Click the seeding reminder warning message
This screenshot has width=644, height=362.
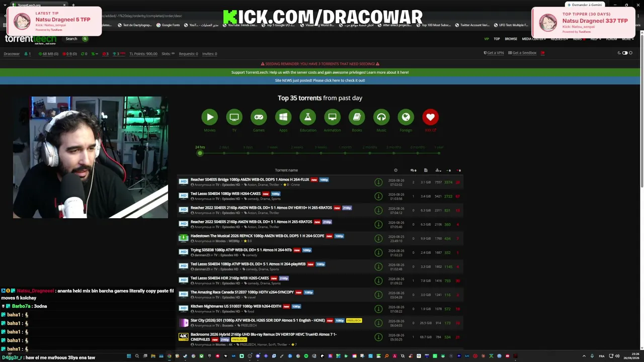coord(320,64)
